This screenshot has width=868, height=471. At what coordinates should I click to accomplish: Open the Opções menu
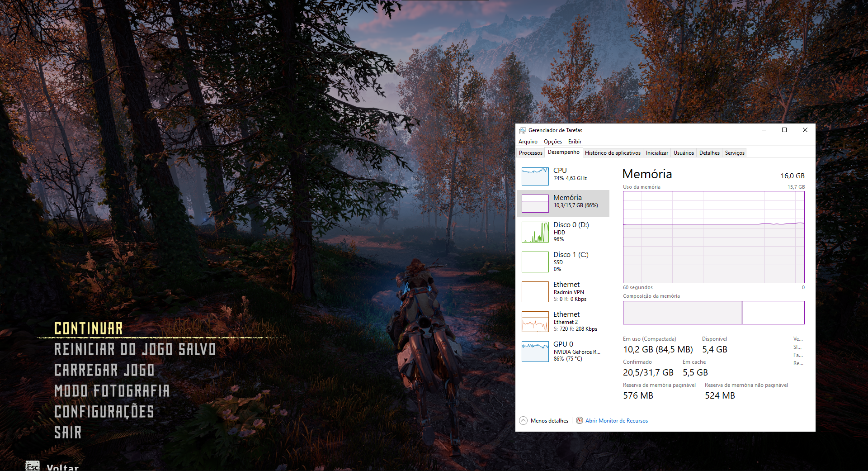click(x=553, y=142)
